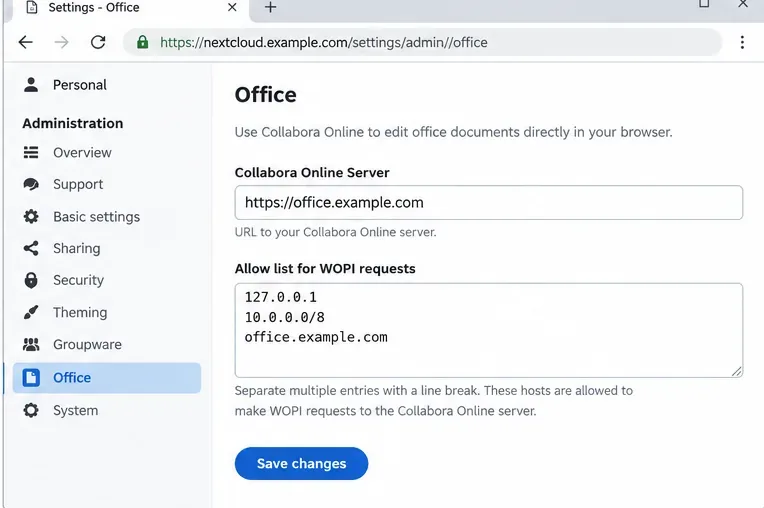Viewport: 764px width, 508px height.
Task: Click the Administration heading
Action: [73, 123]
